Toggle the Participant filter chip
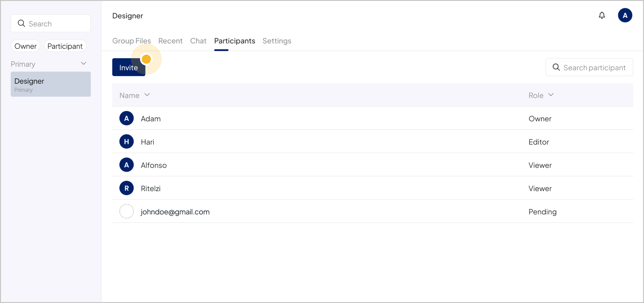This screenshot has height=303, width=644. (x=65, y=46)
